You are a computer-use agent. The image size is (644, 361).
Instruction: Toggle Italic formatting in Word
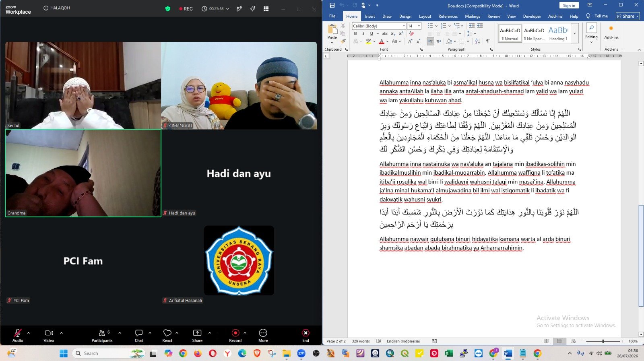[x=363, y=33]
